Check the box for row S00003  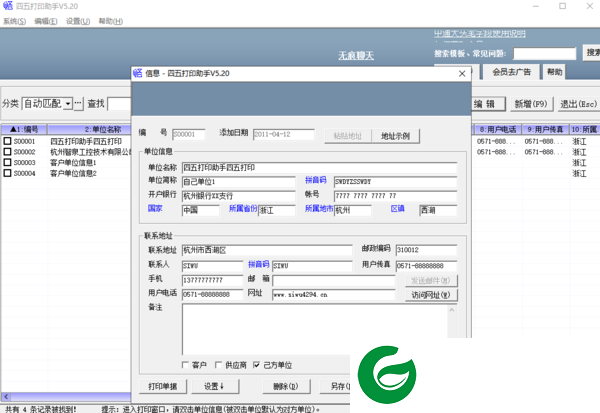click(7, 162)
